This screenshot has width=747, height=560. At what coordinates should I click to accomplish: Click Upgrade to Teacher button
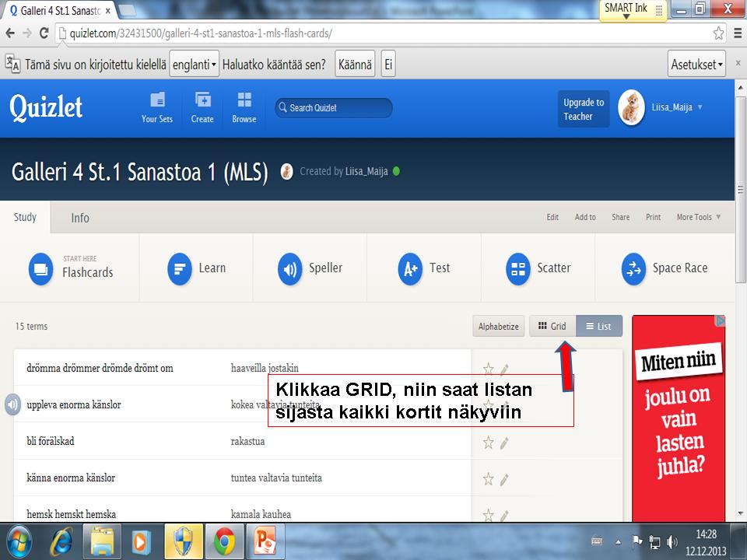584,110
